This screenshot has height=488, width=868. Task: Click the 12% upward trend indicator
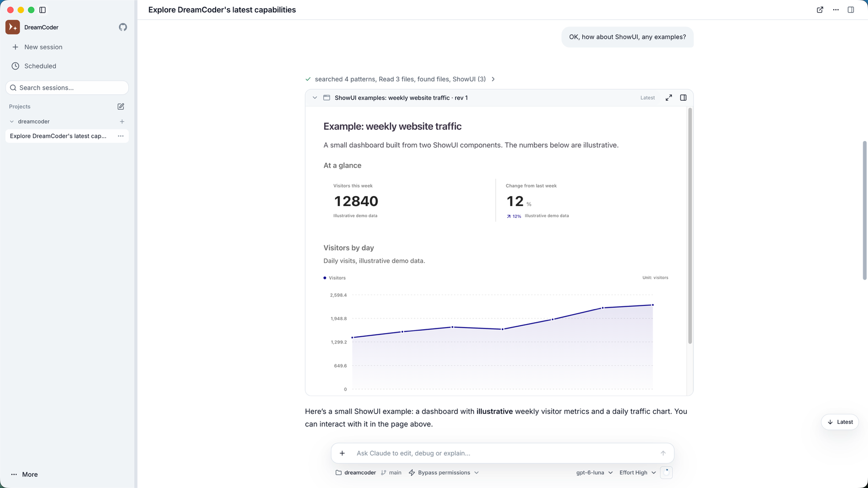click(x=514, y=216)
